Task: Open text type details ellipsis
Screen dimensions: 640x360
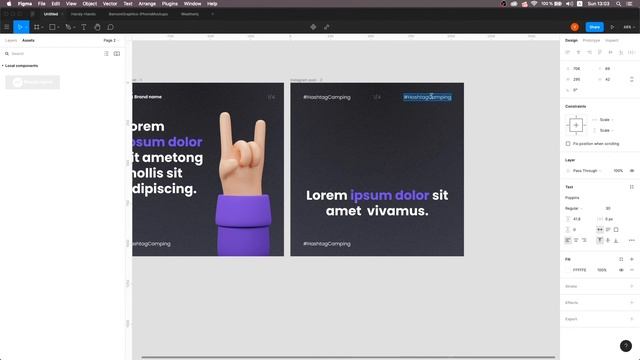Action: point(631,240)
